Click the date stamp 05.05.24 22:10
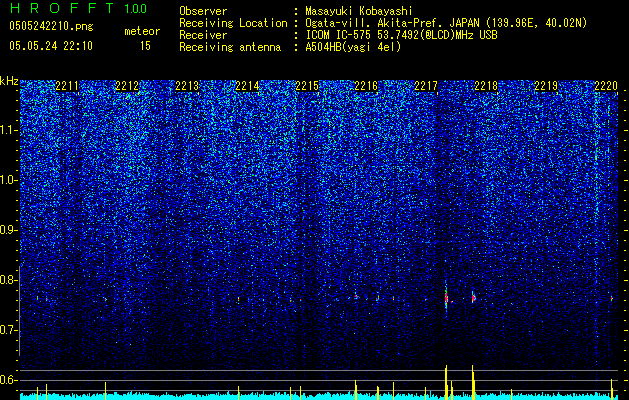The height and width of the screenshot is (400, 629). point(51,46)
